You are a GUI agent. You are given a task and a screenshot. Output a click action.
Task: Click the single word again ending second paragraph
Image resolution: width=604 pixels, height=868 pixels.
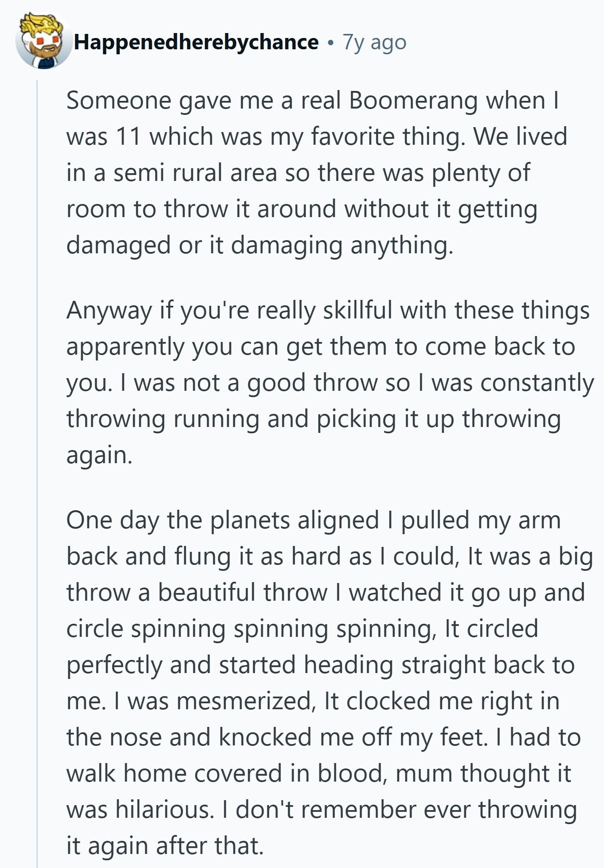point(99,455)
